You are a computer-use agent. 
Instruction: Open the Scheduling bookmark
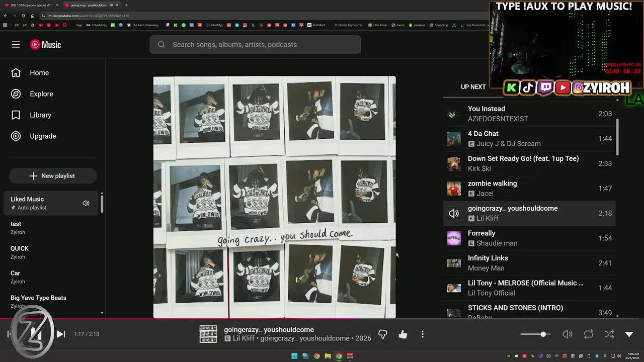97,25
